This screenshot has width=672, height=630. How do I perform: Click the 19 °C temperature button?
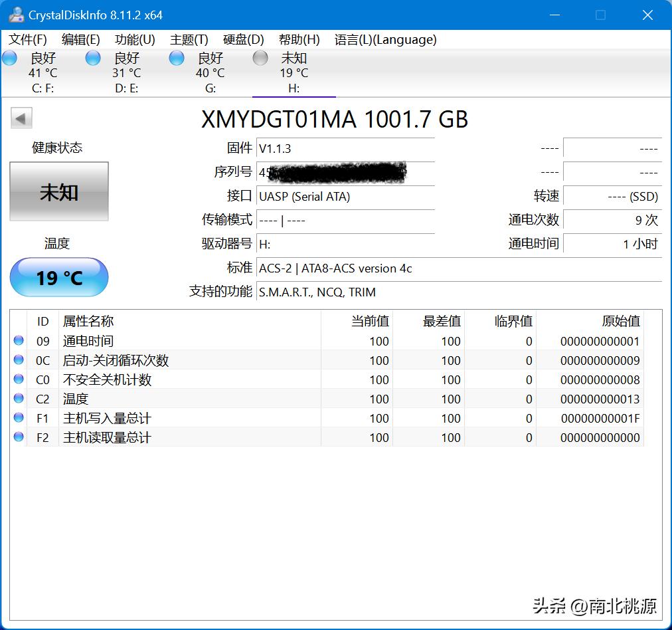(x=59, y=277)
